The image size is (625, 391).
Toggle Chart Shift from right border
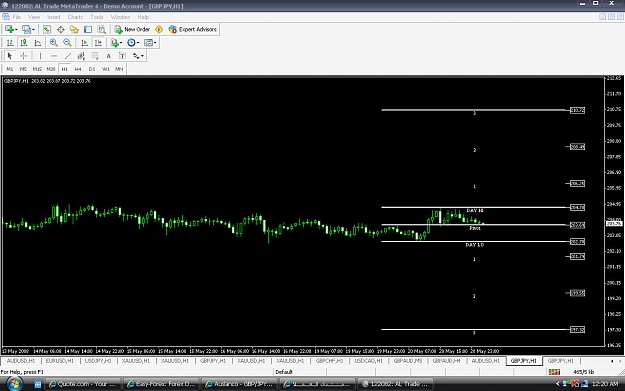coord(98,43)
